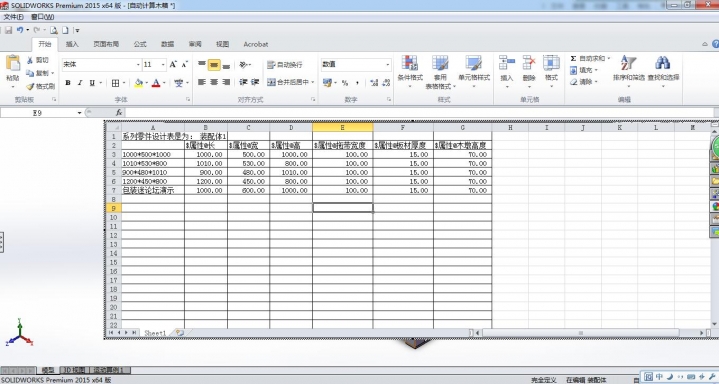Toggle middle vertical alignment button
The width and height of the screenshot is (719, 384).
(214, 65)
